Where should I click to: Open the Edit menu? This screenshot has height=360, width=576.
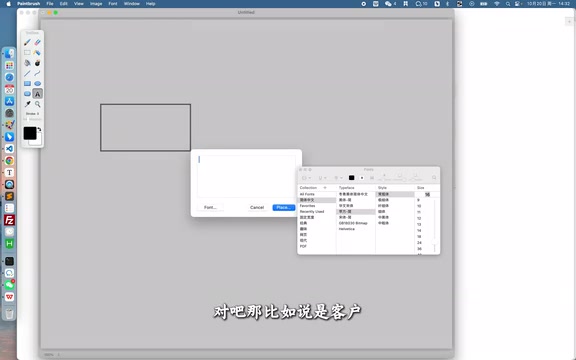click(64, 4)
